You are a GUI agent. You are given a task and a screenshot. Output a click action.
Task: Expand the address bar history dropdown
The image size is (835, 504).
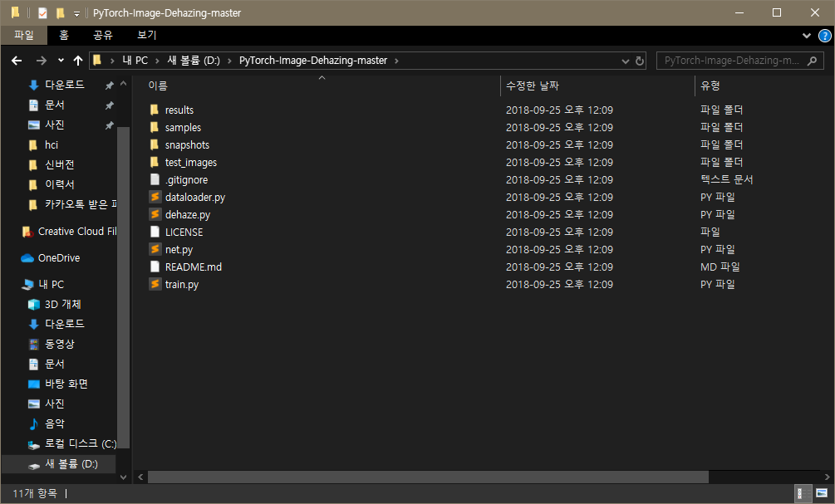(625, 61)
